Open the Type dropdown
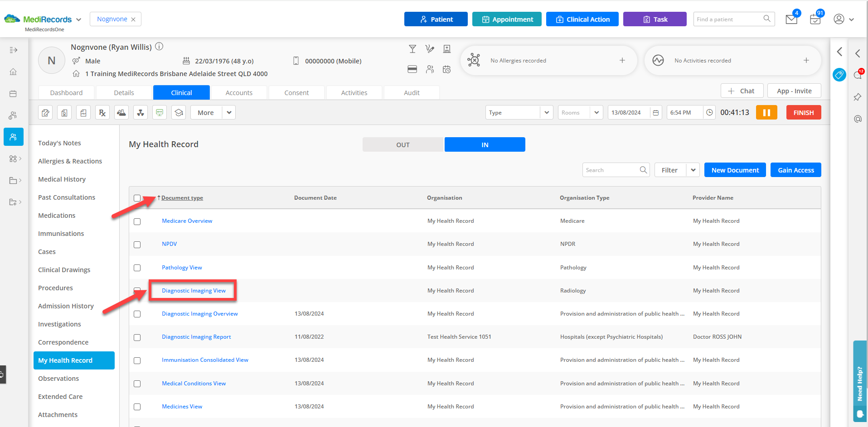The height and width of the screenshot is (427, 868). coord(519,113)
